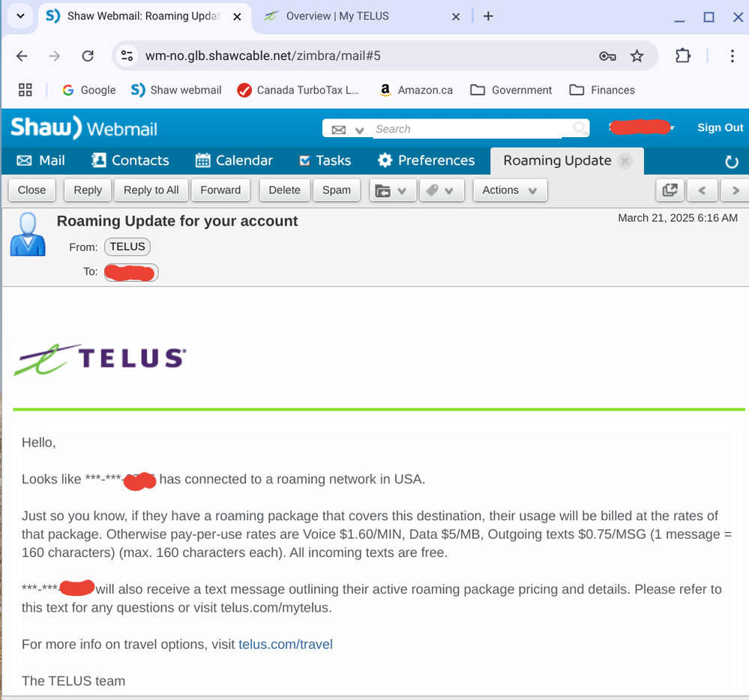Click the Reply to All button
Viewport: 749px width, 700px height.
pos(151,190)
